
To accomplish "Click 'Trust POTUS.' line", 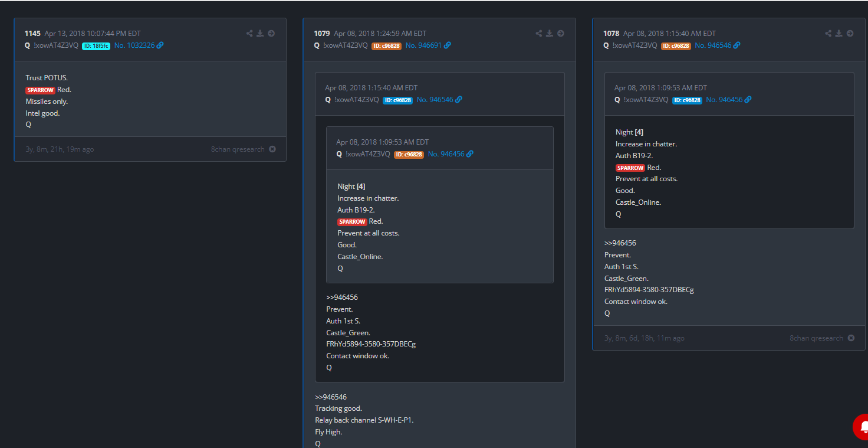I will (x=47, y=78).
